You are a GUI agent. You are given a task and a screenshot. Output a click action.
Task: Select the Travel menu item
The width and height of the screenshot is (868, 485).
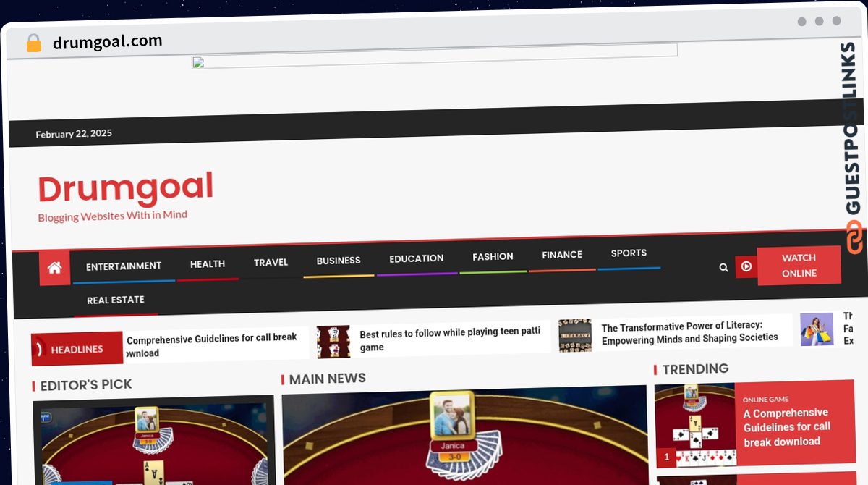271,262
